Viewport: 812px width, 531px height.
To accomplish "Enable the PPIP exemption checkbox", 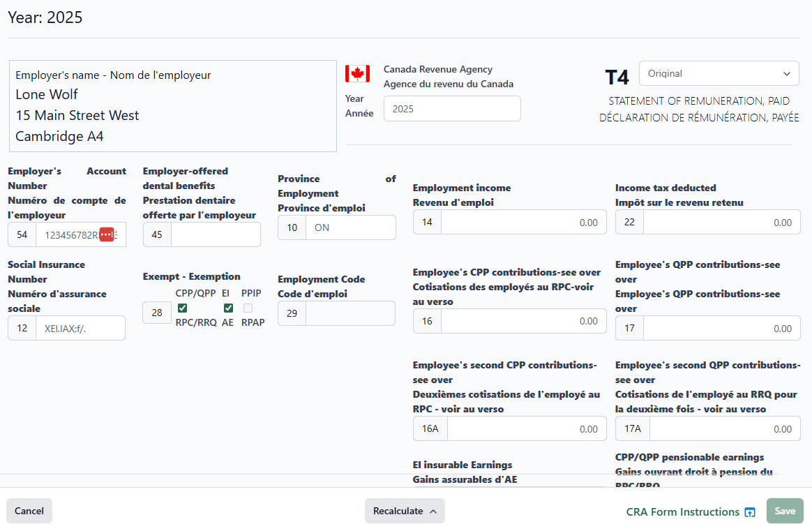I will [x=248, y=308].
